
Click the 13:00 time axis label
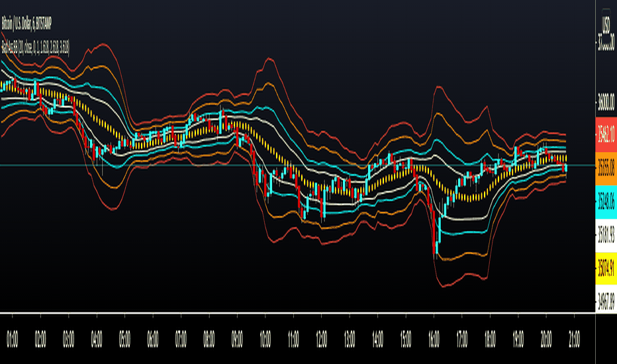tap(350, 339)
